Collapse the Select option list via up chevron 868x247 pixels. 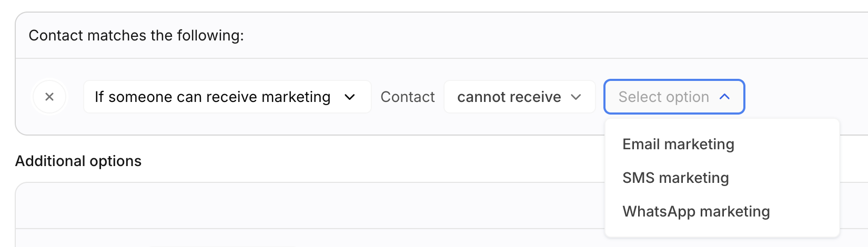725,97
